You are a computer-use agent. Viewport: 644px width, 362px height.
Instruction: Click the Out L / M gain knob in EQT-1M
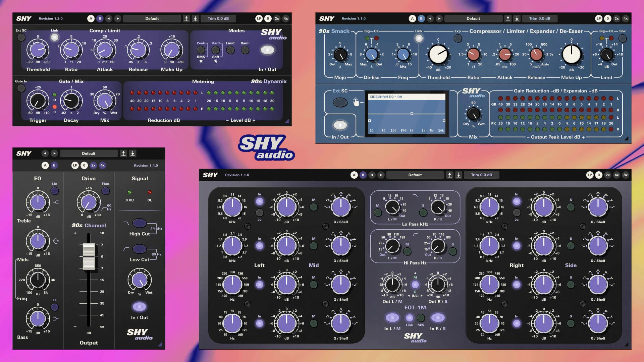click(392, 285)
